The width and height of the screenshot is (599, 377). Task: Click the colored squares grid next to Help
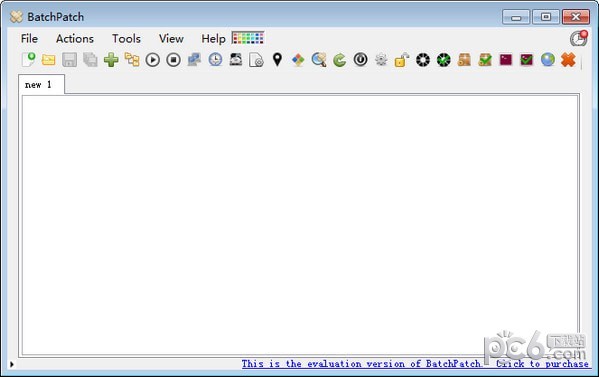pos(248,38)
